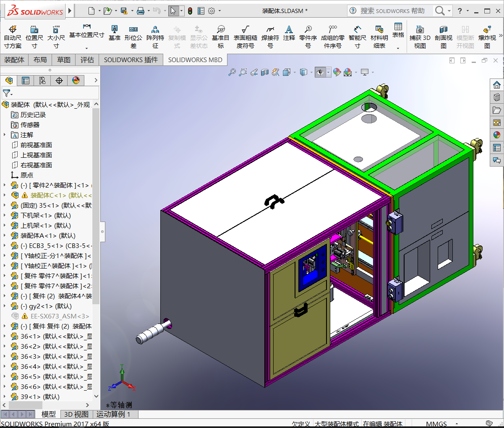Select the Weld Symbol tool (焊接符号)
The height and width of the screenshot is (428, 504).
270,37
